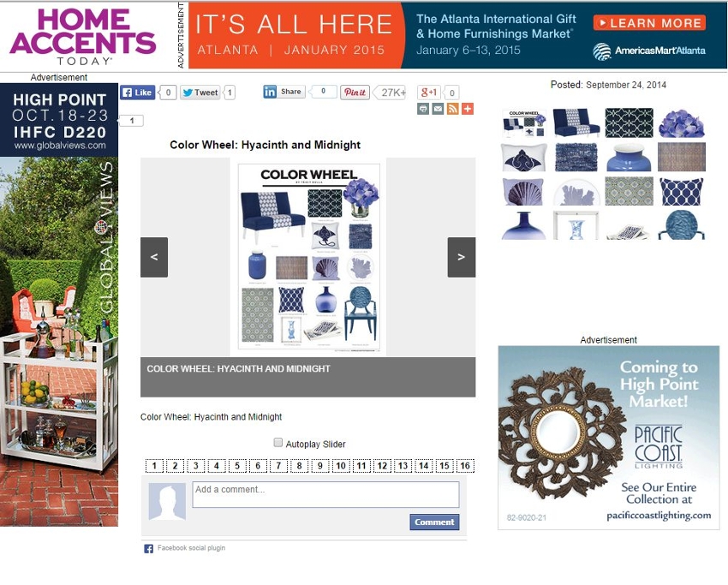Email the article via envelope icon

click(438, 109)
